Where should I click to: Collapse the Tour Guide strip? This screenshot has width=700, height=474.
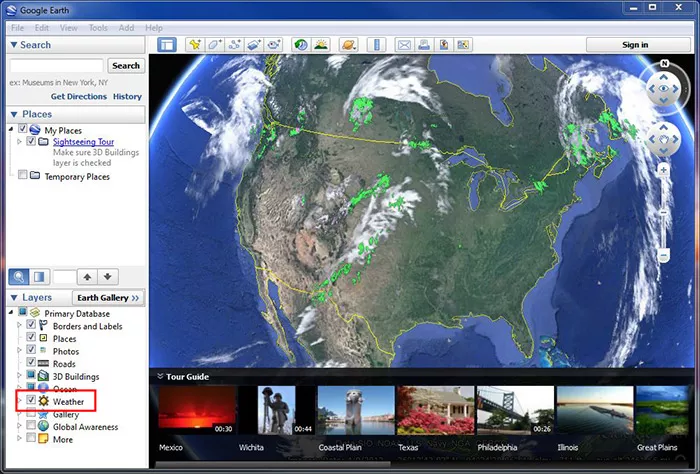[x=160, y=376]
